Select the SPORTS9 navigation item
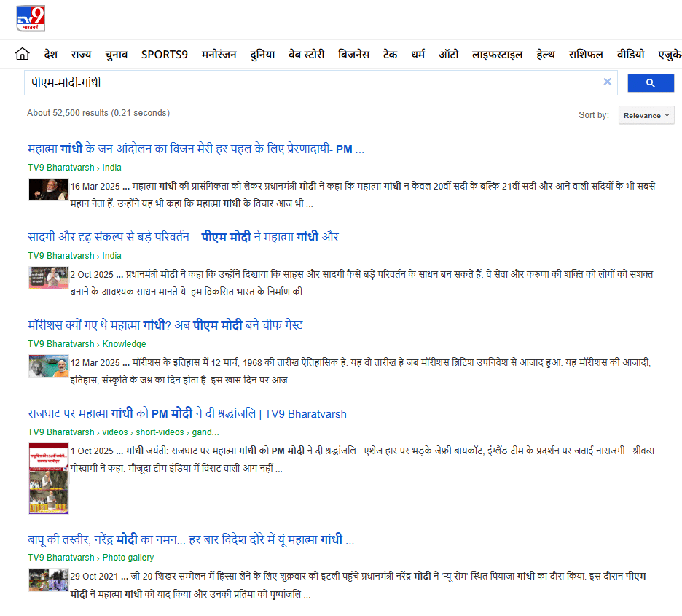The image size is (682, 616). pos(164,55)
